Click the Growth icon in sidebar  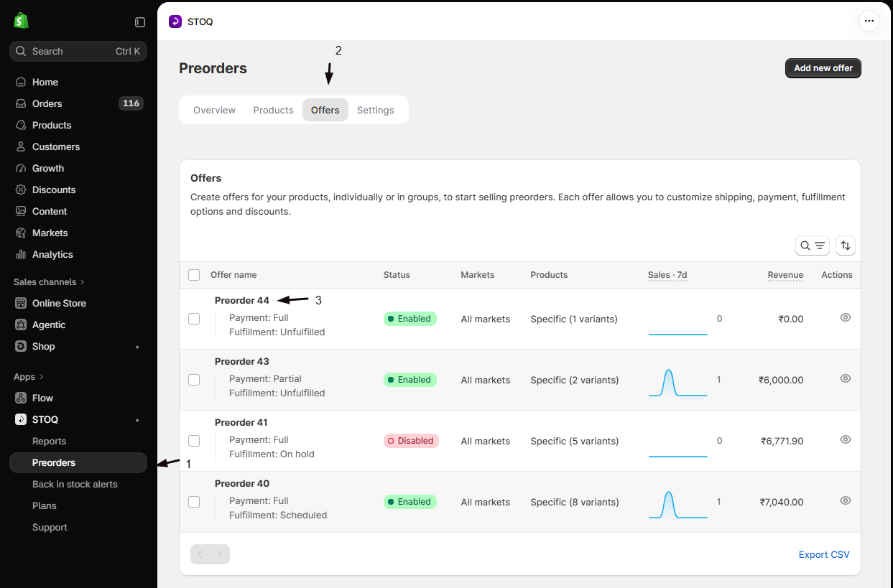[21, 168]
